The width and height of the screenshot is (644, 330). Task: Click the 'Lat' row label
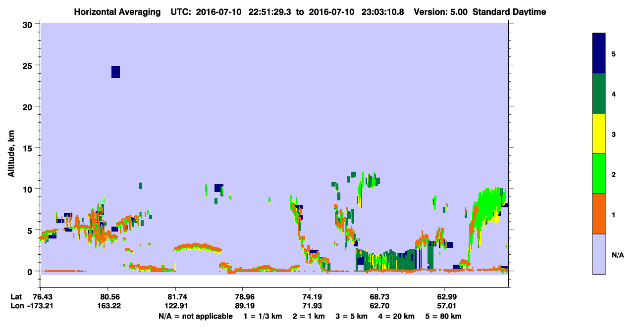[16, 297]
